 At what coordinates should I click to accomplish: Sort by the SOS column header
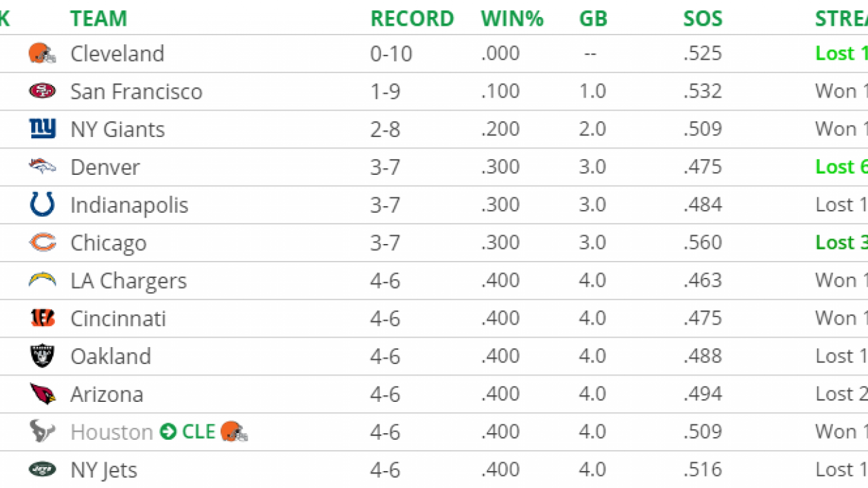click(703, 18)
